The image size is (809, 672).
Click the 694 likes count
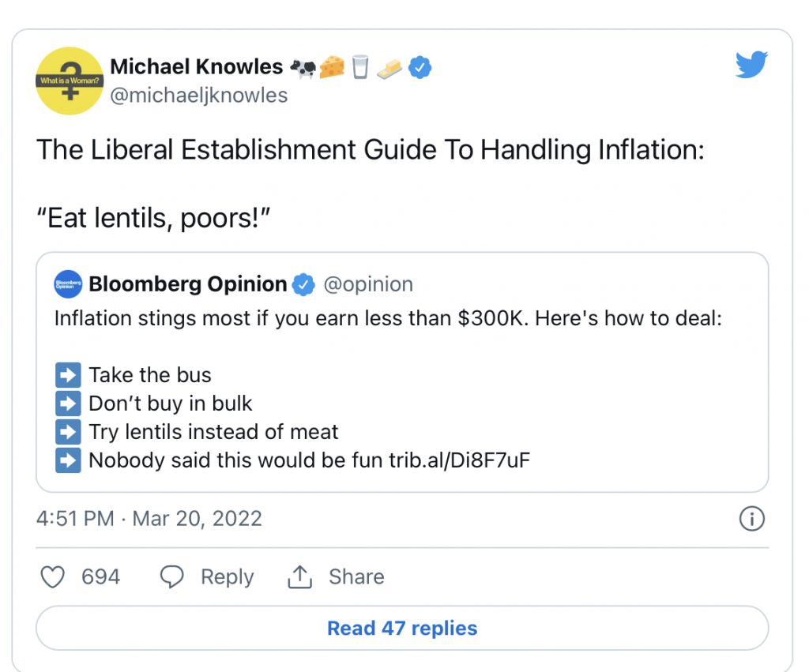click(101, 577)
